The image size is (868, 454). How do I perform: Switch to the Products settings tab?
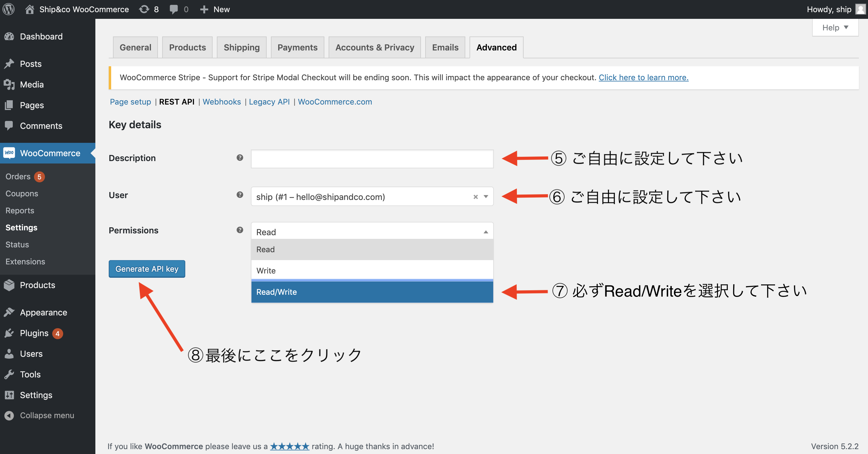[187, 47]
